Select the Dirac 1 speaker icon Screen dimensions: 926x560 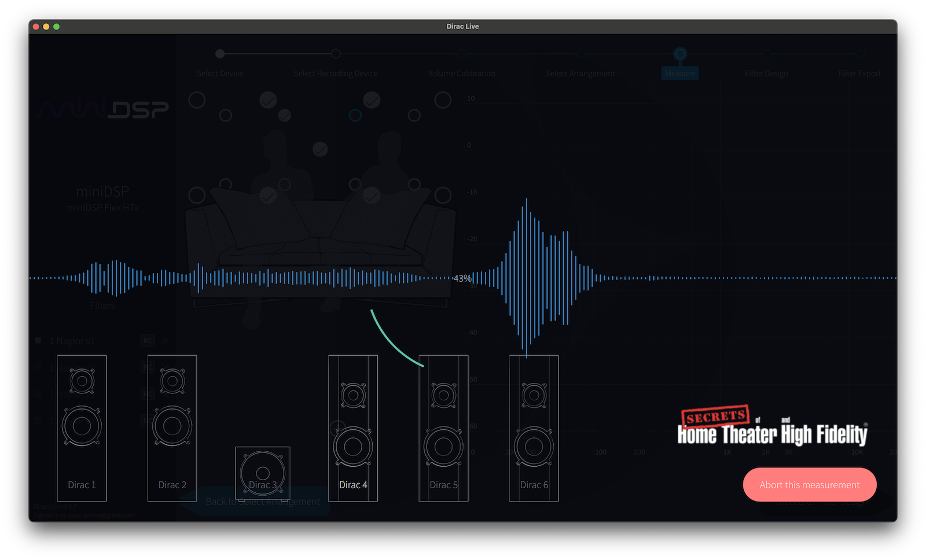82,428
